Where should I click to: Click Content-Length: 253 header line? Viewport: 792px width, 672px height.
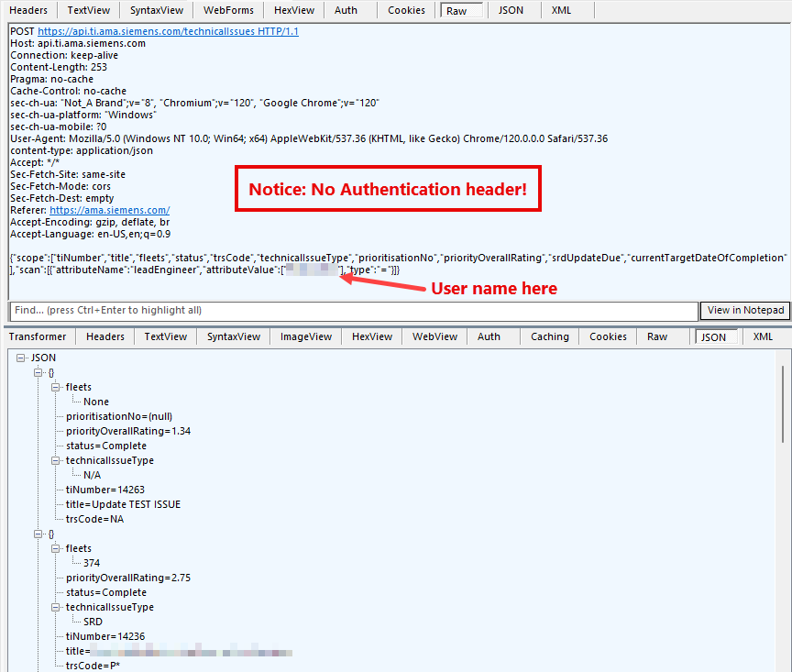59,67
